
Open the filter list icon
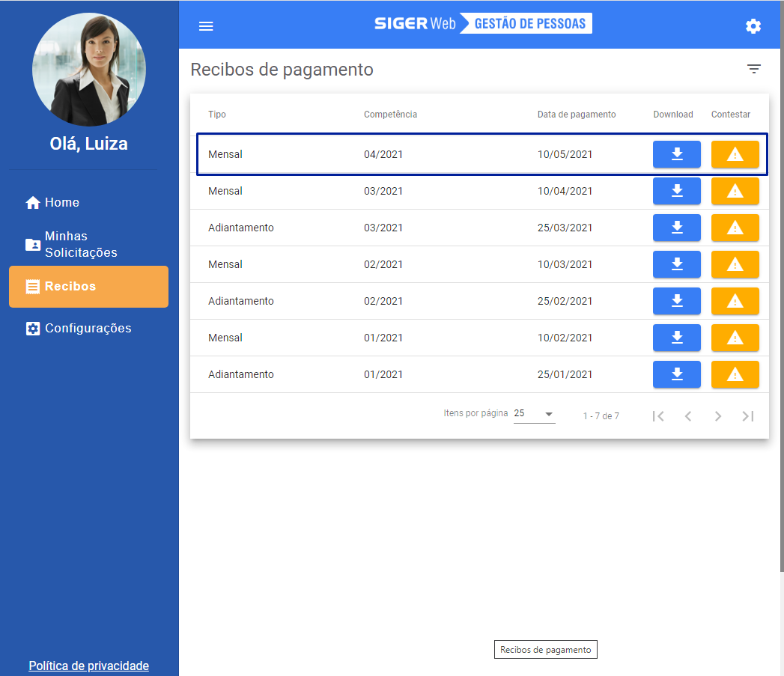753,69
